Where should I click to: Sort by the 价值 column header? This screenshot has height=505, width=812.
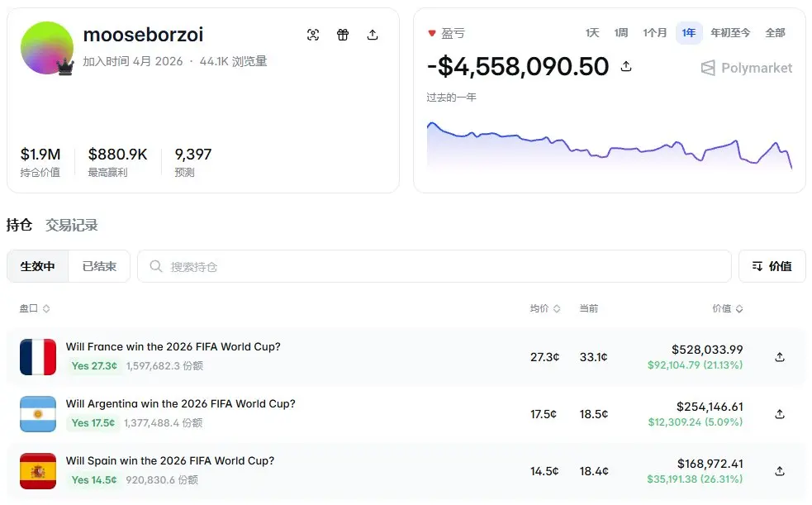pos(728,308)
